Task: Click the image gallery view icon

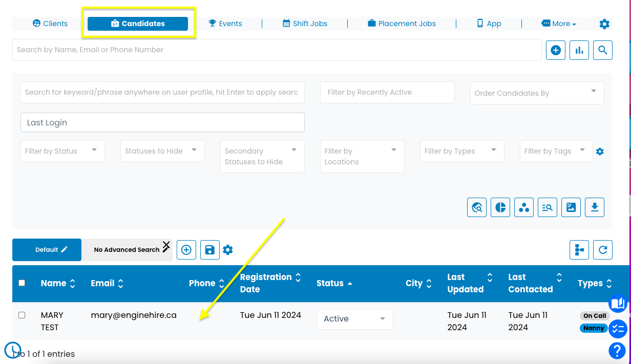Action: tap(571, 207)
